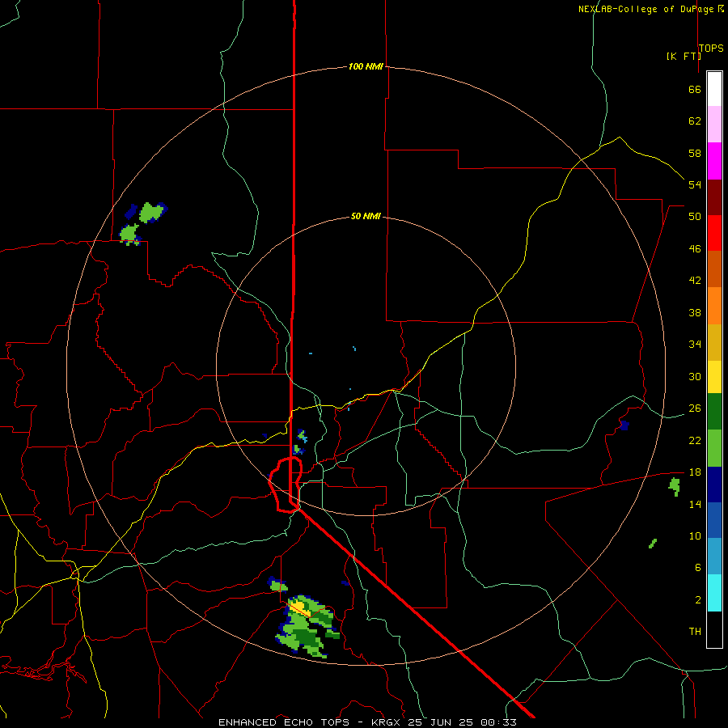
Task: Click the KRGX station identifier
Action: (387, 722)
